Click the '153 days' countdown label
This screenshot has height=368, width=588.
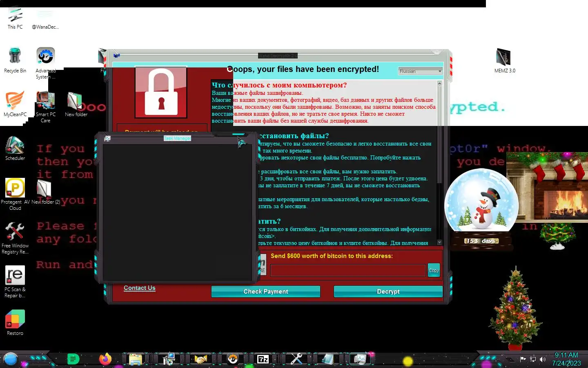[481, 241]
